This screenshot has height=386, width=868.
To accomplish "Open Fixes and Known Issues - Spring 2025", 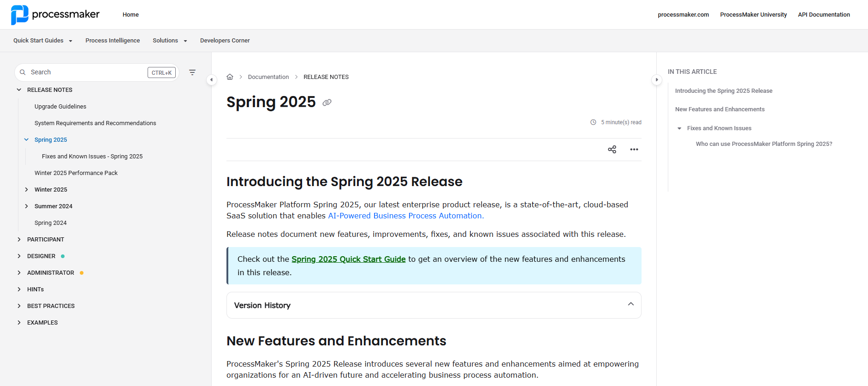I will point(92,157).
